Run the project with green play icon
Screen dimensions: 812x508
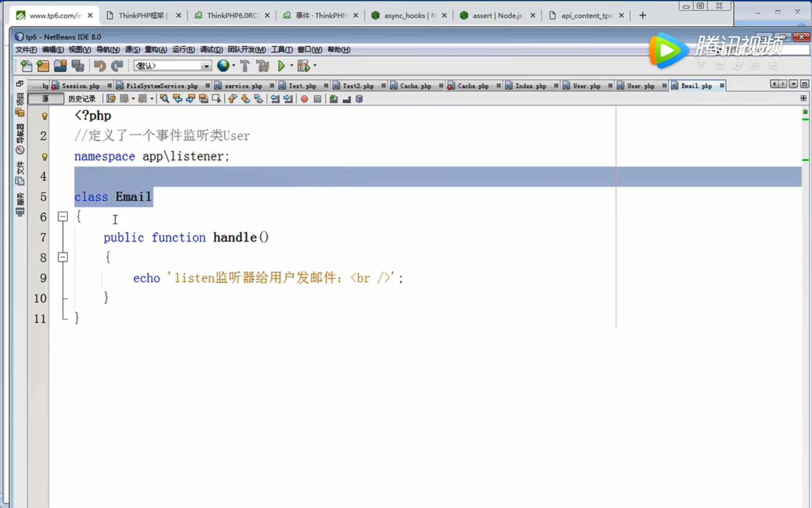[x=281, y=66]
